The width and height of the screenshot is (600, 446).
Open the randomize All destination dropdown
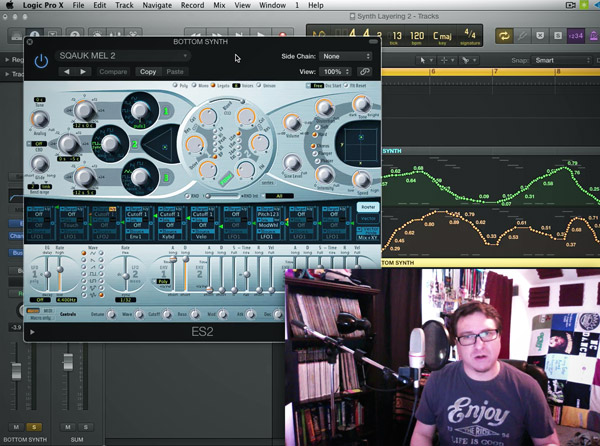[279, 196]
